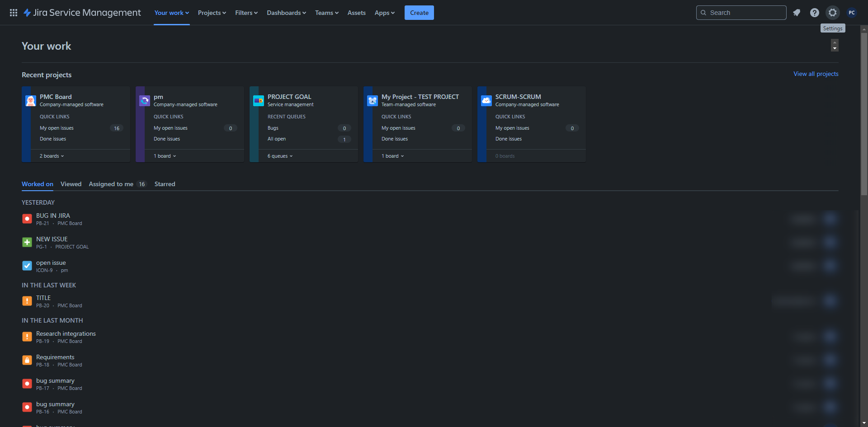Expand the Teams dropdown menu
This screenshot has height=427, width=868.
point(327,13)
